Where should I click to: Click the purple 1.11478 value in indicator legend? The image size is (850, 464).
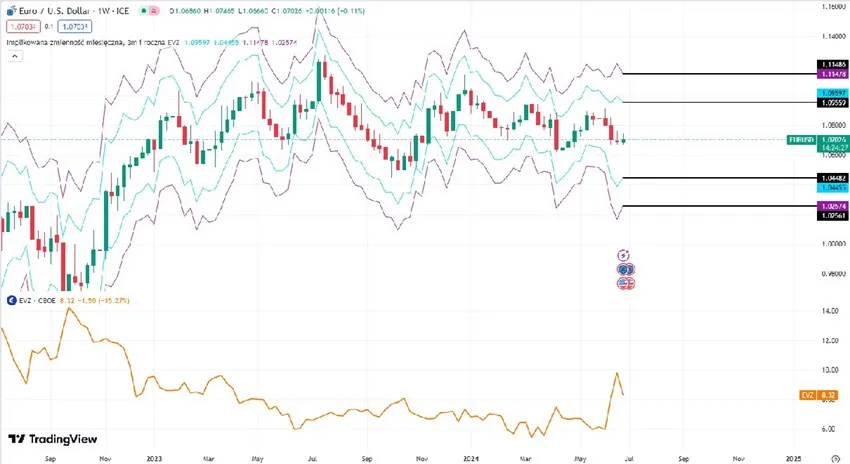[x=256, y=42]
